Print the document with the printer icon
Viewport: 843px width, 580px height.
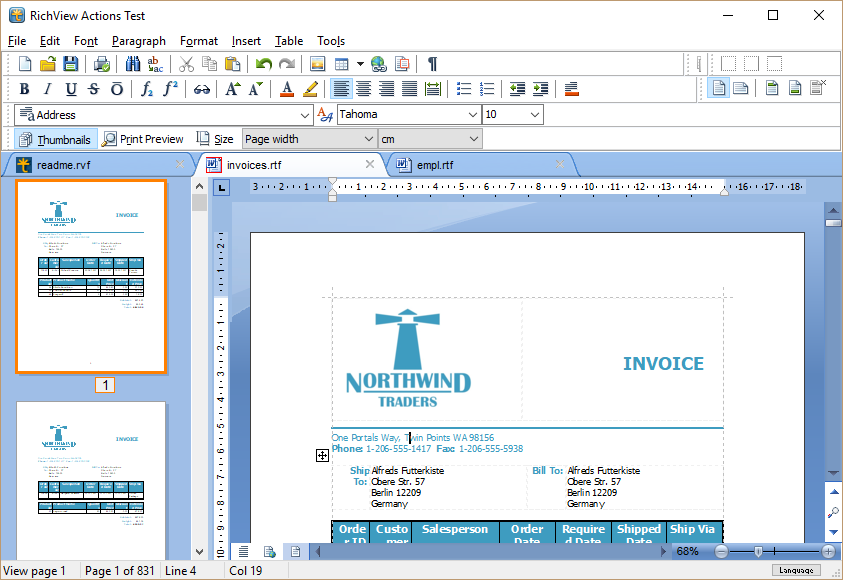coord(102,64)
